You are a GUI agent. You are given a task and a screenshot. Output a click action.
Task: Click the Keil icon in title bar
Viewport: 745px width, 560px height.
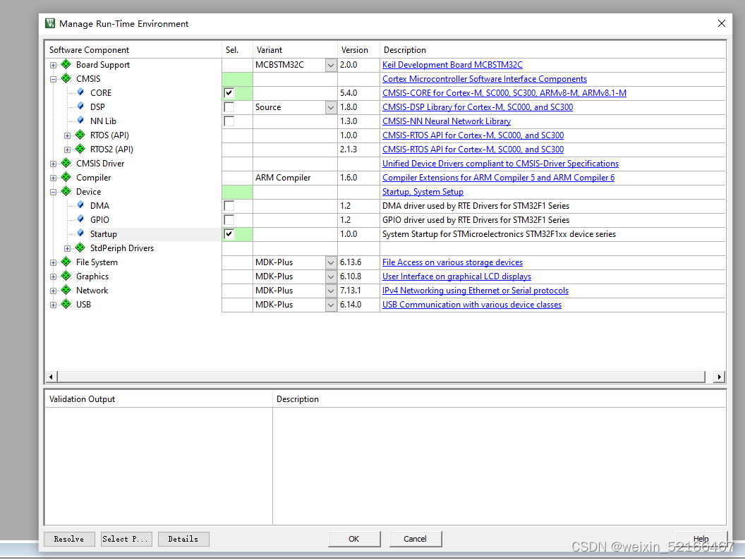point(50,23)
